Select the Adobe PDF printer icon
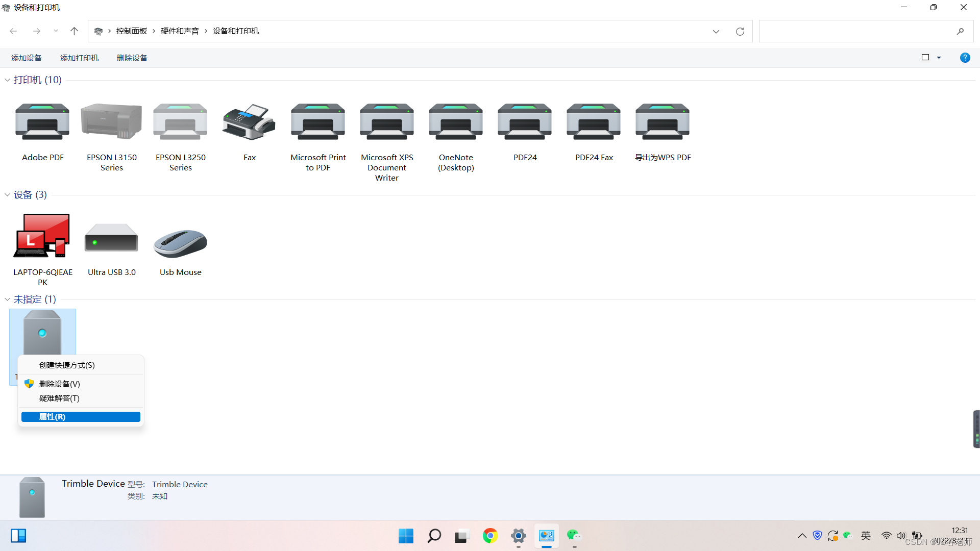The width and height of the screenshot is (980, 551). click(x=42, y=122)
